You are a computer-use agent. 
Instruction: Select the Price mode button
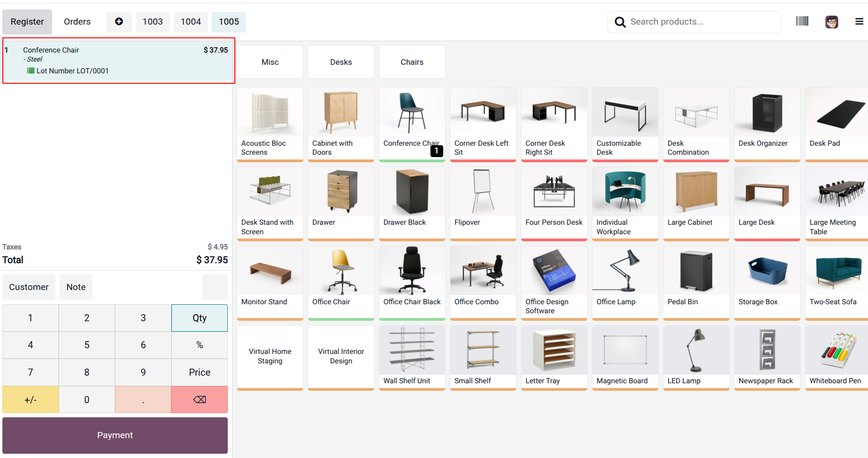199,372
